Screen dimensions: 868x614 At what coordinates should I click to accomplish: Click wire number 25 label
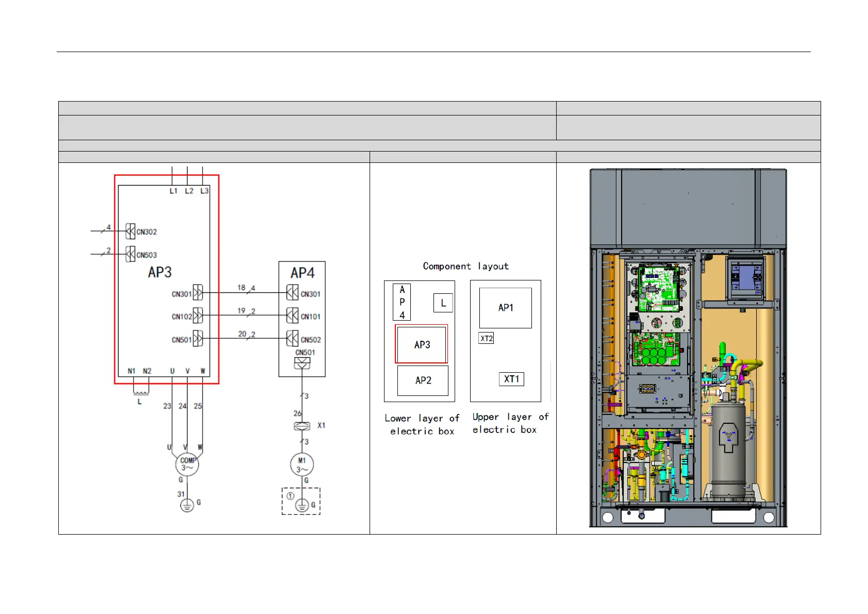pyautogui.click(x=198, y=406)
